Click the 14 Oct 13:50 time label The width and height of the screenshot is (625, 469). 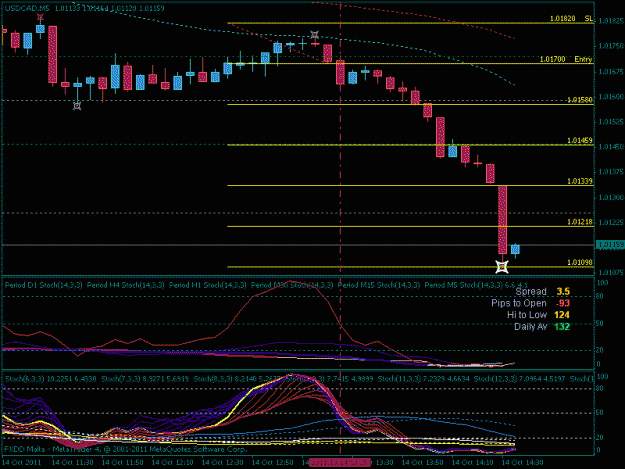tap(423, 462)
